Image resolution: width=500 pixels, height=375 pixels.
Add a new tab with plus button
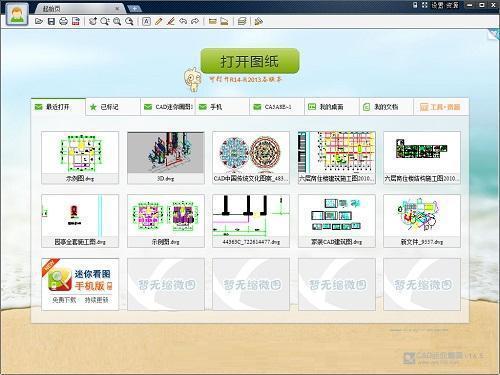point(134,9)
